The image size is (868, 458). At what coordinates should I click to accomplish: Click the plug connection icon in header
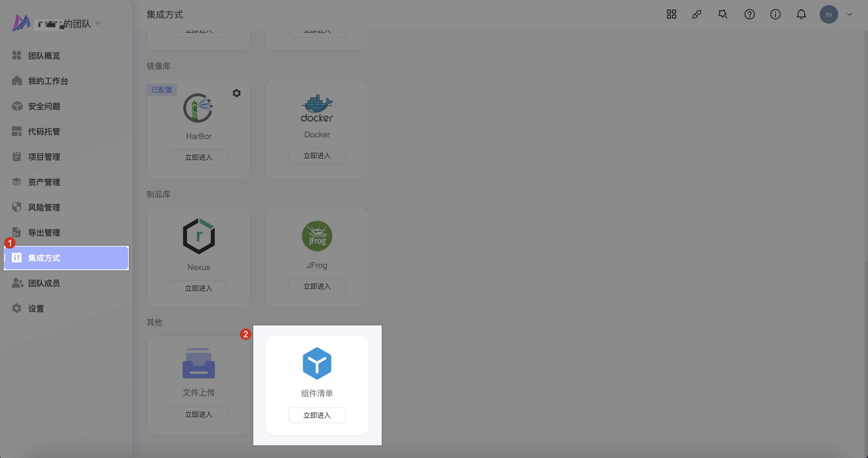(x=697, y=14)
